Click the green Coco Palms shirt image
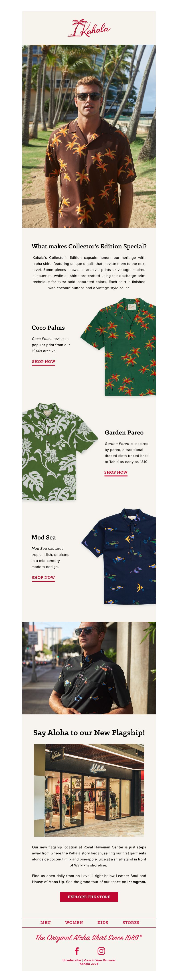This screenshot has width=178, height=980. click(x=118, y=347)
